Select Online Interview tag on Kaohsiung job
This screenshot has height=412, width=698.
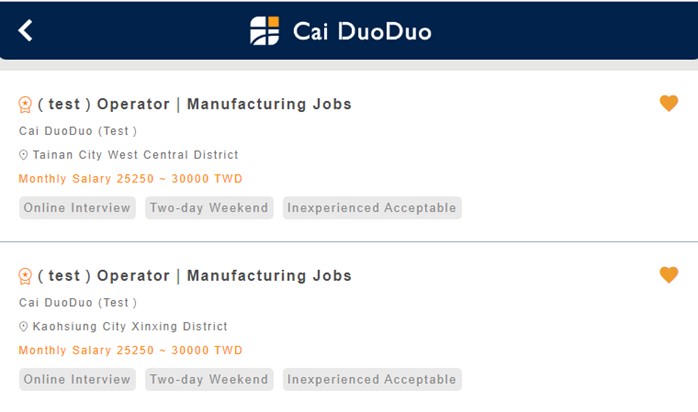tap(77, 380)
